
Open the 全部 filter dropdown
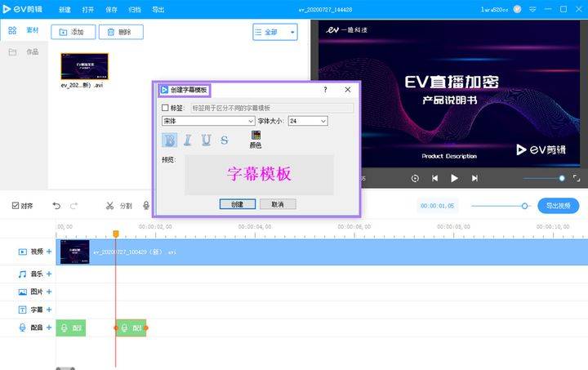click(275, 32)
